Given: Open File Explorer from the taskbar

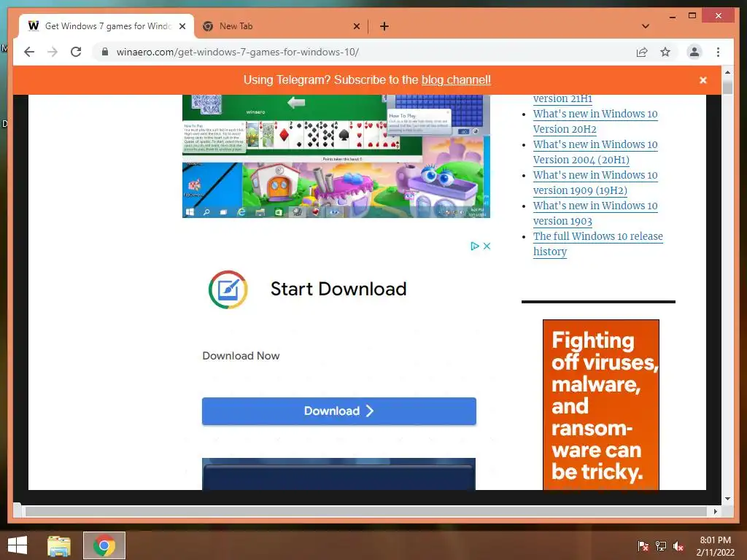Looking at the screenshot, I should [x=59, y=545].
